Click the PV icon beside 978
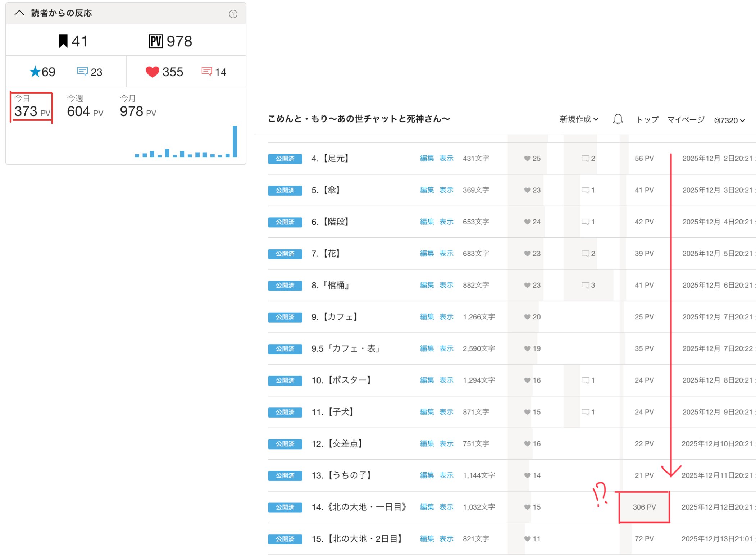This screenshot has height=556, width=756. [156, 41]
